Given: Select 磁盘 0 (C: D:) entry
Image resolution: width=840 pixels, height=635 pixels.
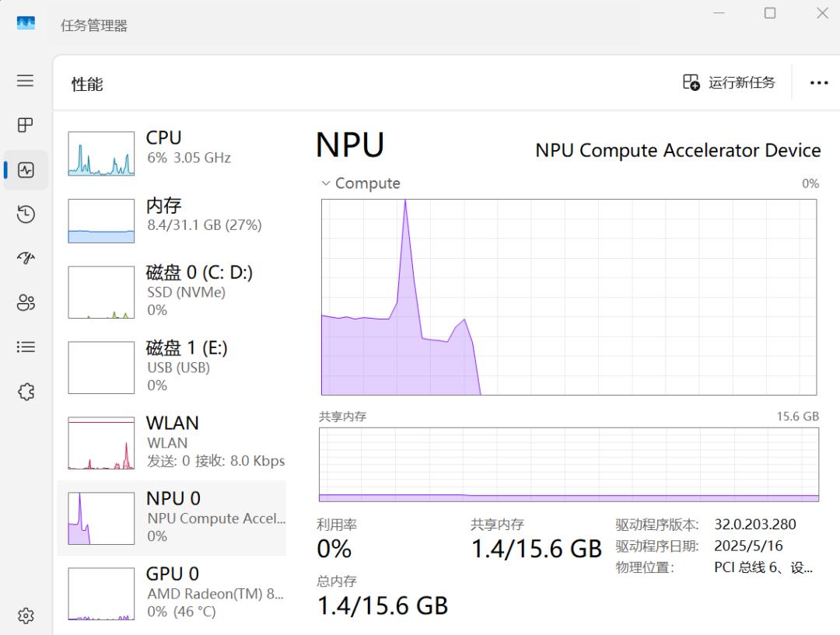Looking at the screenshot, I should [x=171, y=292].
